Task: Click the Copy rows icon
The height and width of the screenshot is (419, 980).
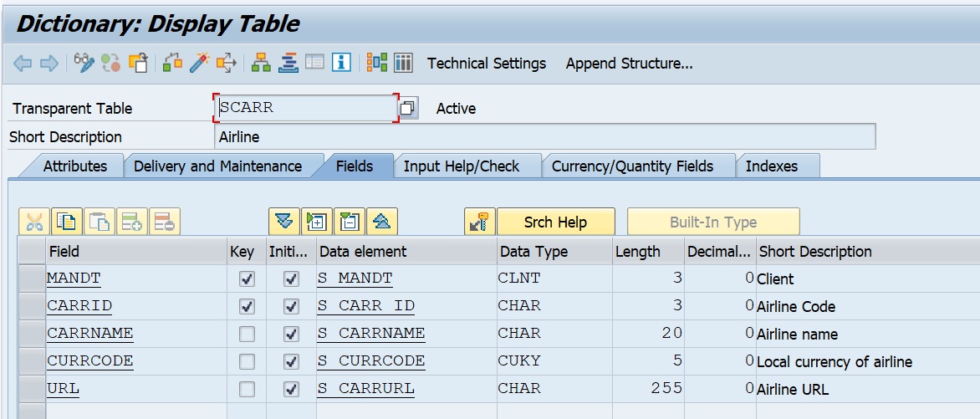Action: coord(67,222)
